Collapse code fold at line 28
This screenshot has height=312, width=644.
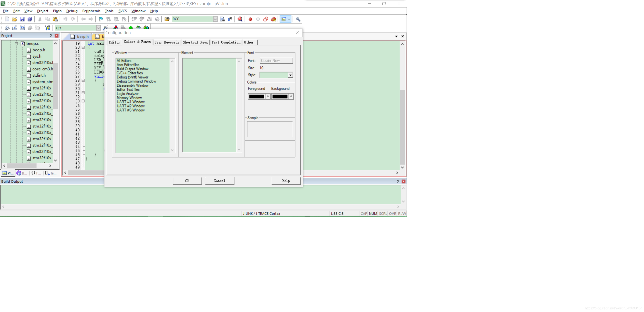[83, 80]
